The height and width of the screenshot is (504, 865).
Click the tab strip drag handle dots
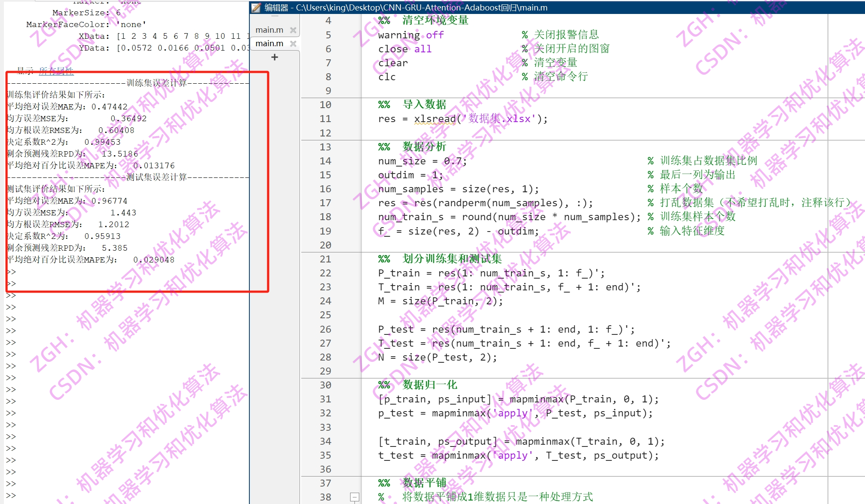point(274,15)
